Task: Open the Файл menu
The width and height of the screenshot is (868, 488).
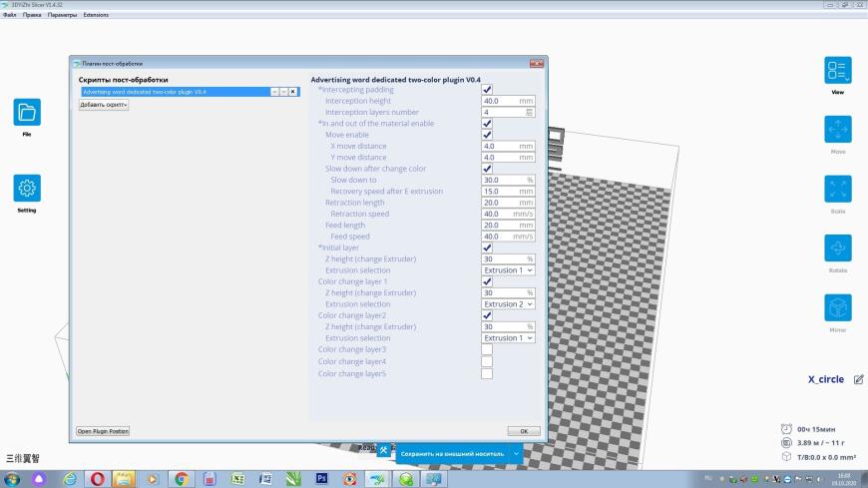Action: click(9, 15)
